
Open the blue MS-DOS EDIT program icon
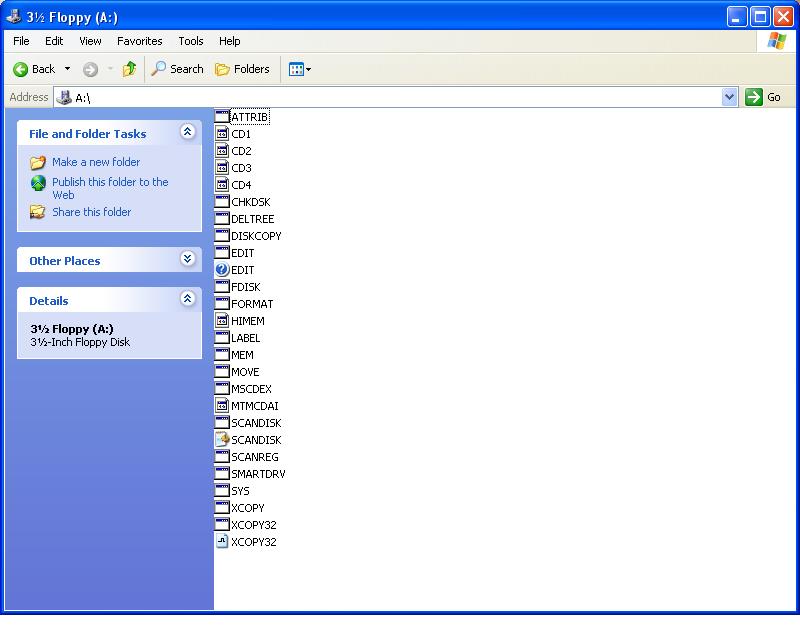pyautogui.click(x=221, y=270)
